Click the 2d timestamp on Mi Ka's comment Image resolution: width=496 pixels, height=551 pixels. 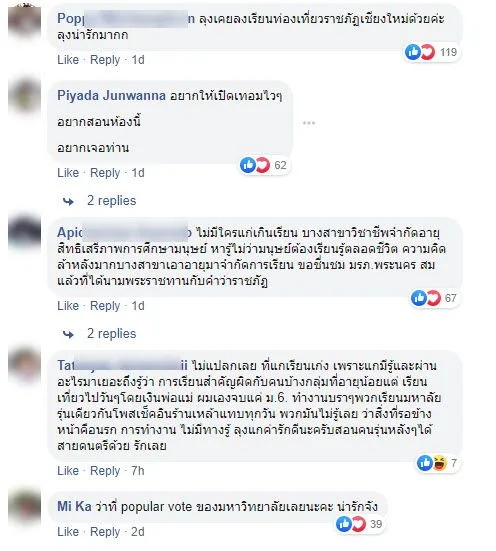[138, 532]
